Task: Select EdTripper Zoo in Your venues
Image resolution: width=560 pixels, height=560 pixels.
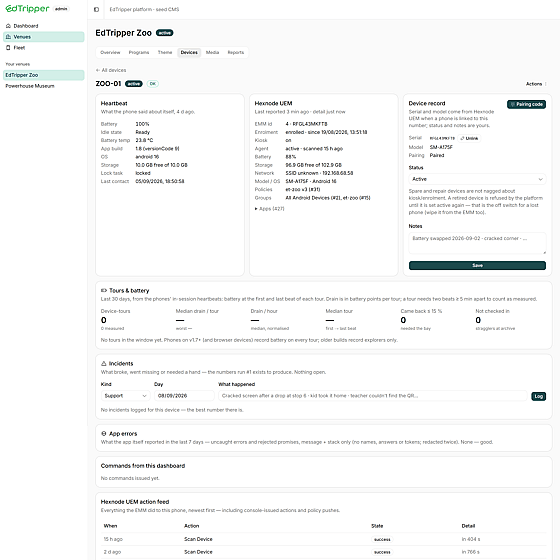Action: click(44, 75)
